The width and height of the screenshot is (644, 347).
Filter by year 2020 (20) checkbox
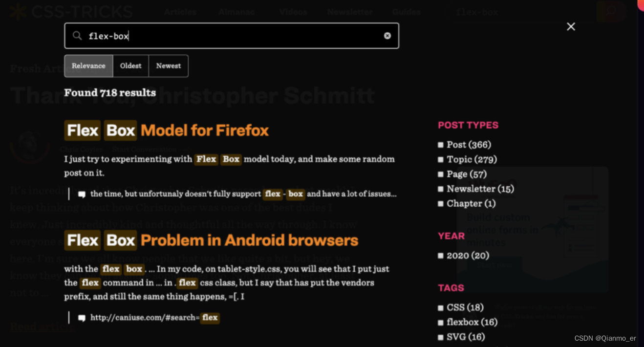tap(441, 256)
